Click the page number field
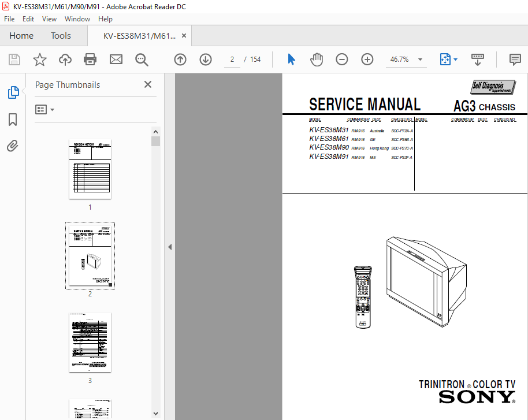 pyautogui.click(x=232, y=60)
